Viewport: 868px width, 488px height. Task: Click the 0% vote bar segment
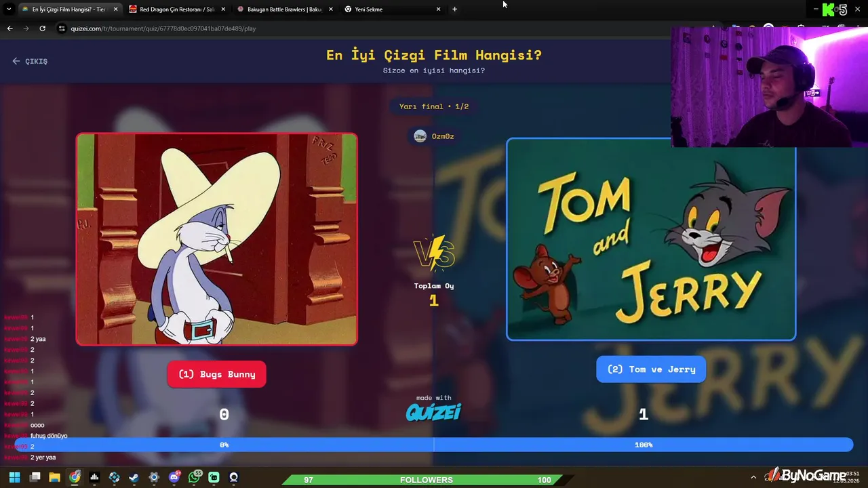(224, 445)
